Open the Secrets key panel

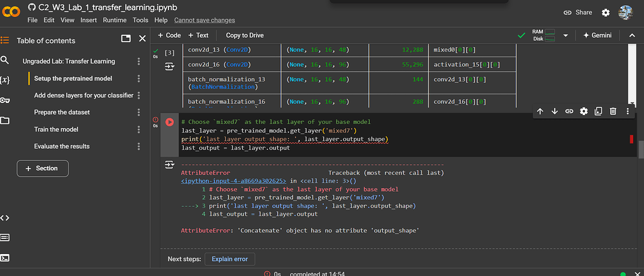5,100
